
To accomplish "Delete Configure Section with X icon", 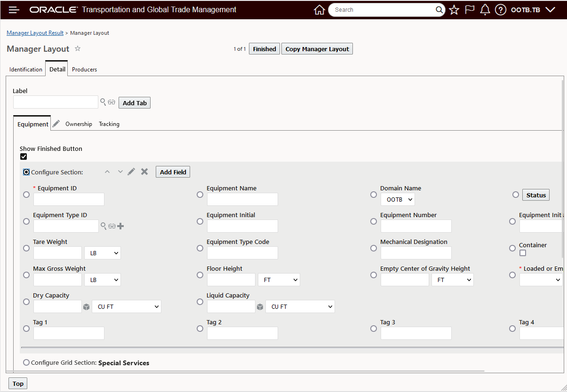I will pyautogui.click(x=144, y=172).
